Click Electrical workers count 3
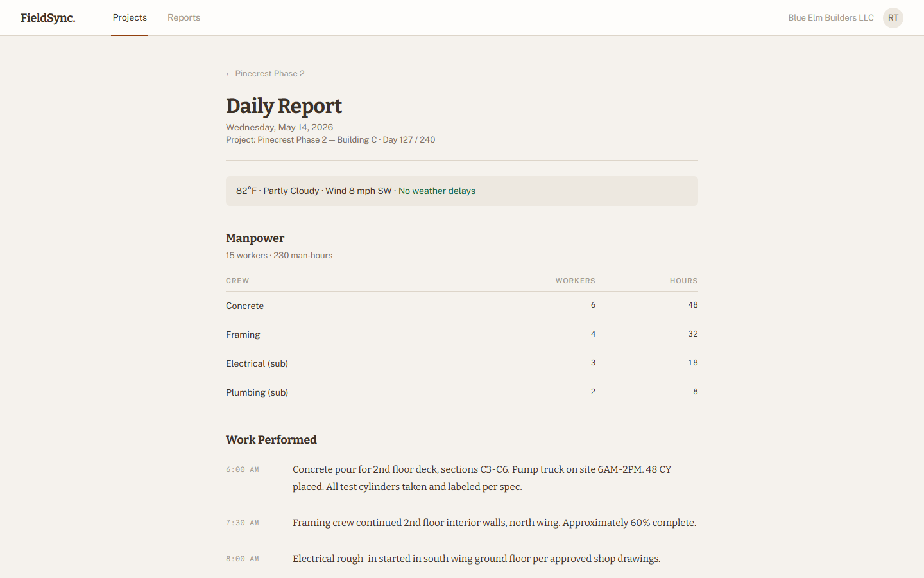Screen dimensions: 924x578 [x=593, y=363]
